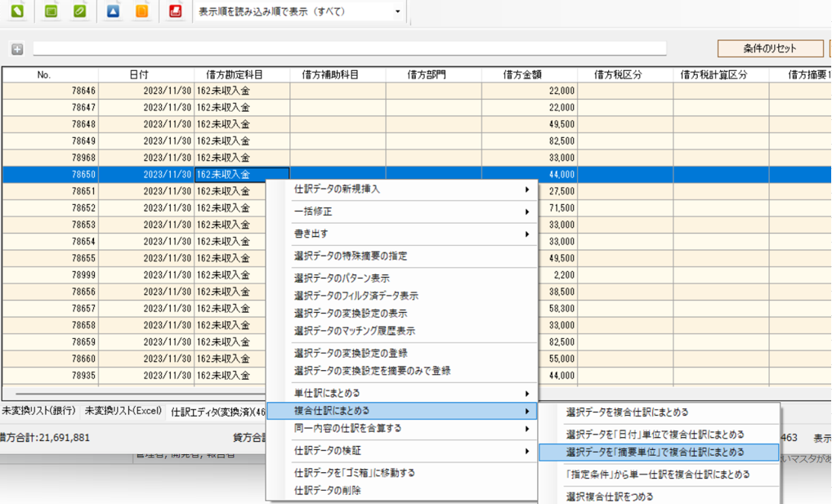Click the 71,500 debit amount cell
The image size is (832, 504).
(x=561, y=208)
